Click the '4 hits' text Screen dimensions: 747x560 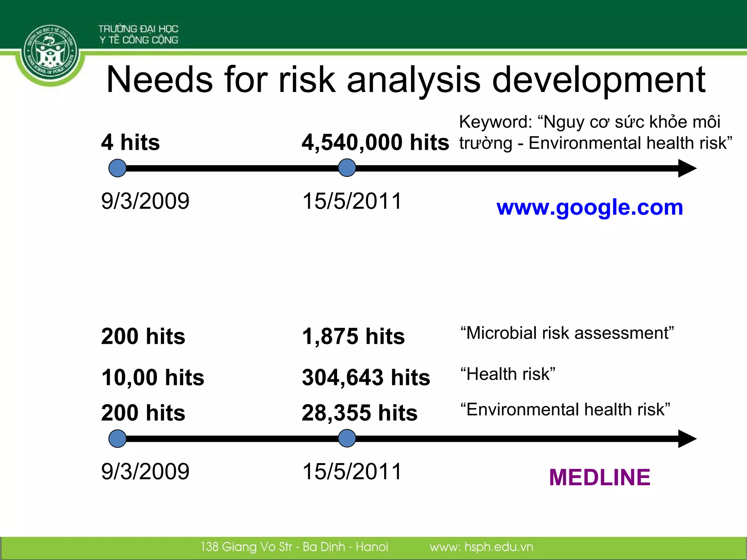[131, 142]
